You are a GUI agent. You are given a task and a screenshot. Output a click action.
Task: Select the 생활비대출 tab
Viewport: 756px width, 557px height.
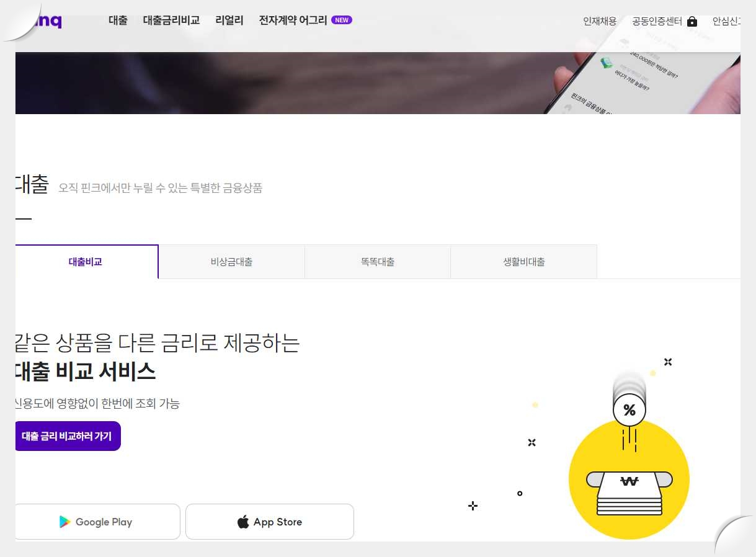tap(523, 261)
